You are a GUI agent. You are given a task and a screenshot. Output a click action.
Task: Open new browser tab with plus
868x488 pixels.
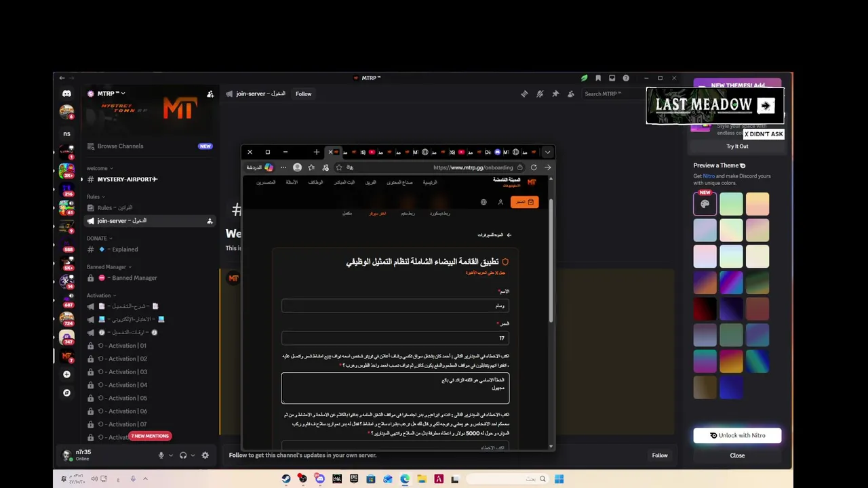tap(316, 152)
